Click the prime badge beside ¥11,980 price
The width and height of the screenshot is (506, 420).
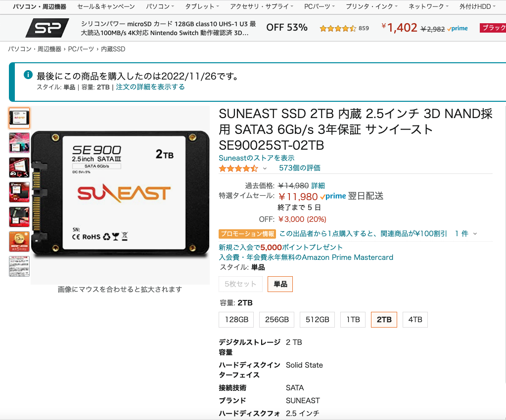click(333, 196)
